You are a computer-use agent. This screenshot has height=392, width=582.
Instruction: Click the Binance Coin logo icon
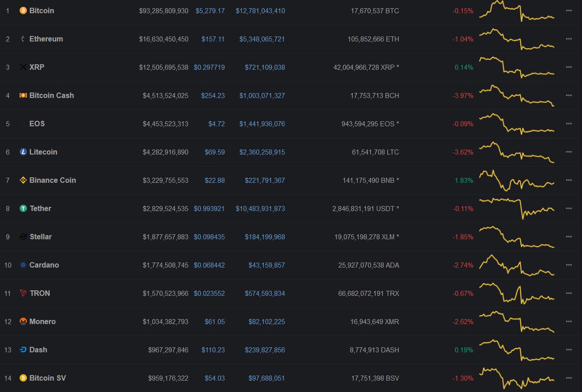coord(23,180)
